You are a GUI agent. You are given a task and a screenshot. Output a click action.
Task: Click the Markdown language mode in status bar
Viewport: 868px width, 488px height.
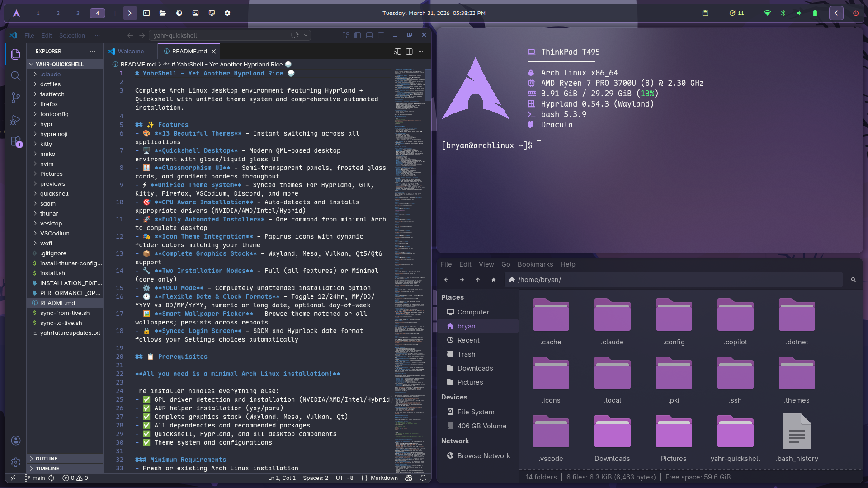(384, 478)
